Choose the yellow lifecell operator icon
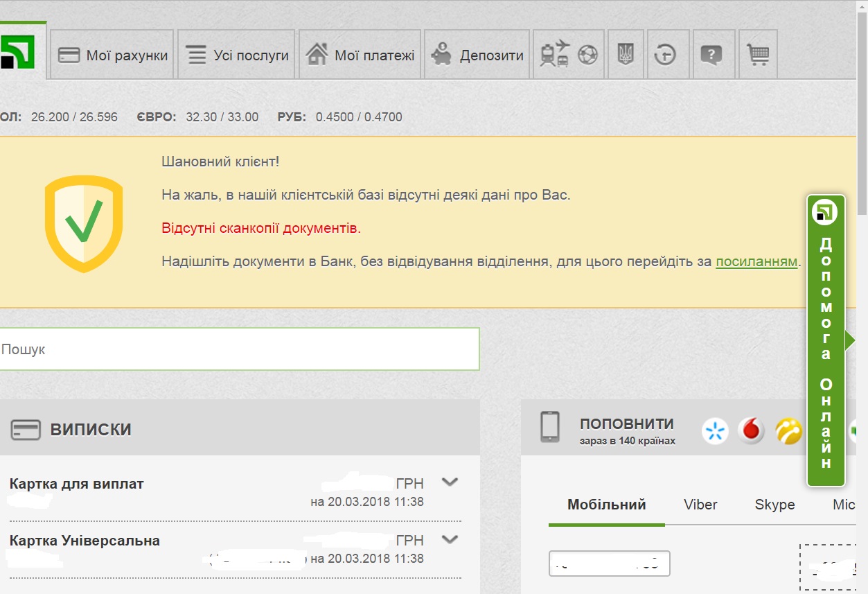Screen dimensions: 868x594 pyautogui.click(x=788, y=431)
